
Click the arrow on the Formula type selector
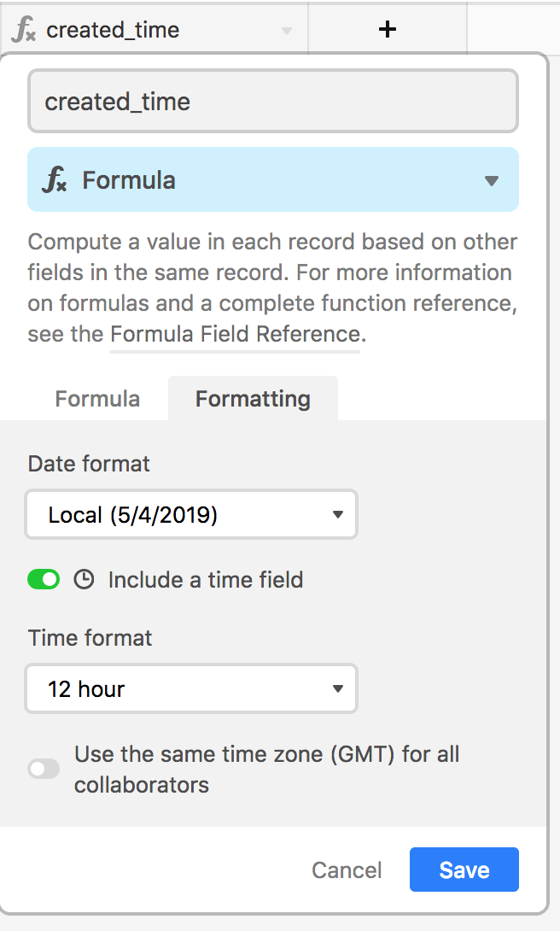[x=491, y=180]
